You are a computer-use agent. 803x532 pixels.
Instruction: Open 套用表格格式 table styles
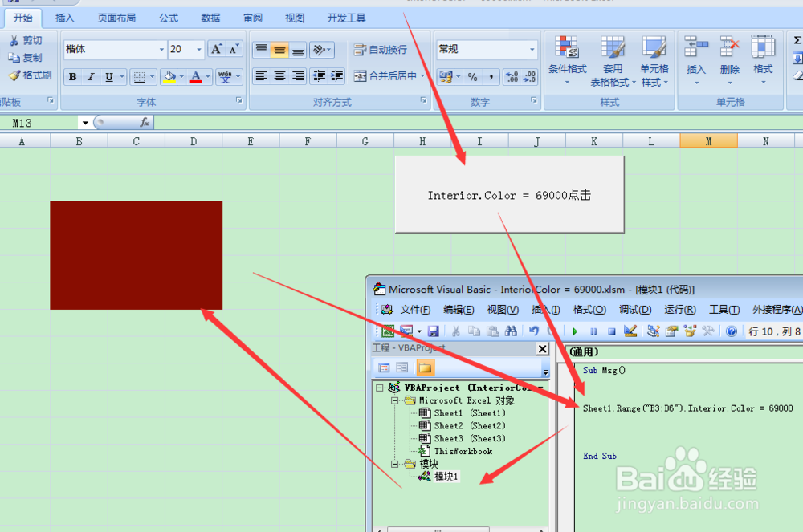(613, 60)
